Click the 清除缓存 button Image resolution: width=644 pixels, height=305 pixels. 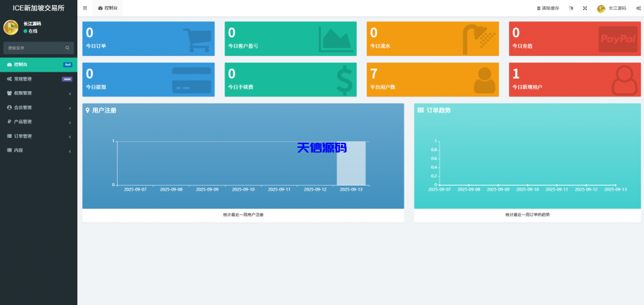coord(548,8)
